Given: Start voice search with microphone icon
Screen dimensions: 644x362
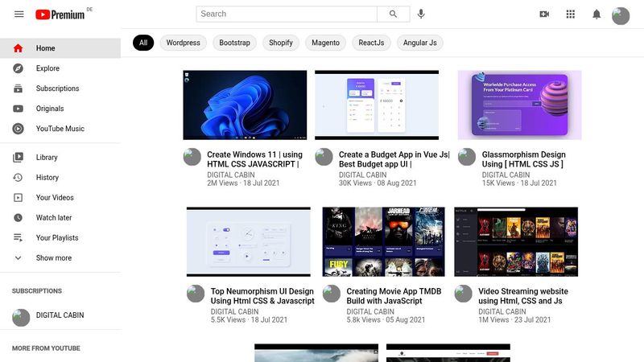Looking at the screenshot, I should pyautogui.click(x=420, y=14).
